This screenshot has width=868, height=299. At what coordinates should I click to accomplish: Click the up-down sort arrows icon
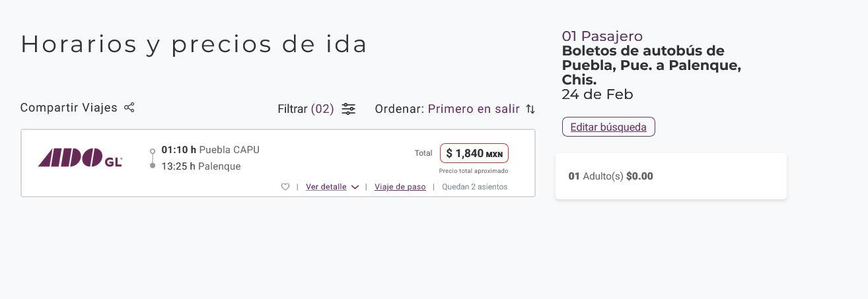[x=530, y=109]
